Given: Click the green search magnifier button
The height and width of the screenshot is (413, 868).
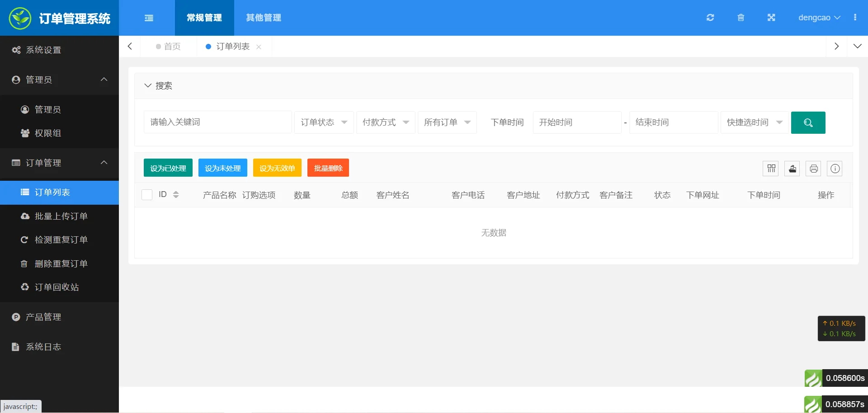Looking at the screenshot, I should coord(808,122).
